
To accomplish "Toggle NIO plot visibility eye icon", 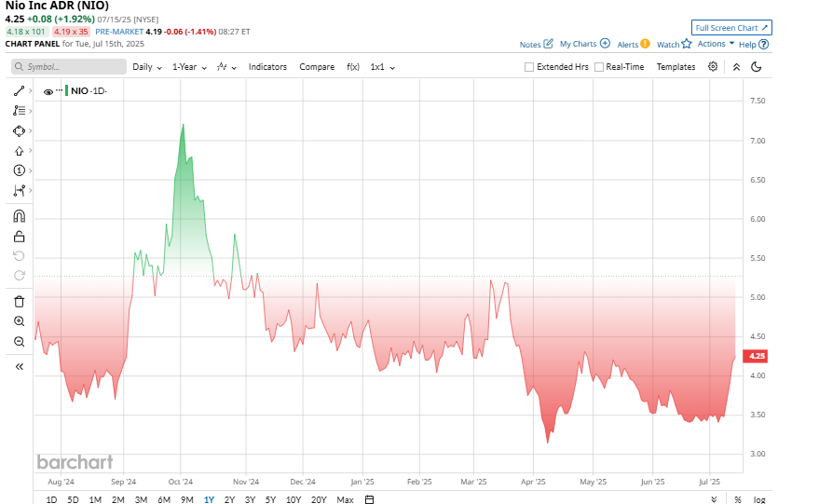I will [48, 92].
